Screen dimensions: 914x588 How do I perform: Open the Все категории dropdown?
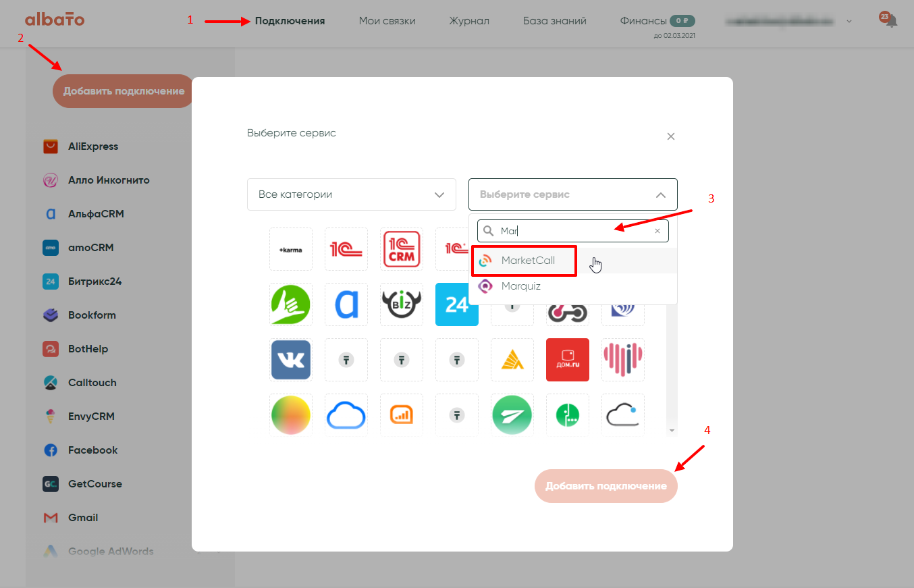347,194
